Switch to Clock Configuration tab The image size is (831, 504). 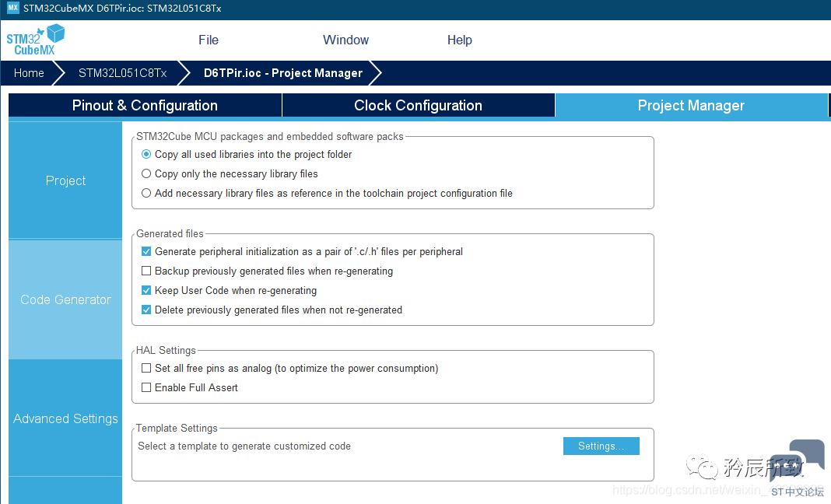pos(418,106)
